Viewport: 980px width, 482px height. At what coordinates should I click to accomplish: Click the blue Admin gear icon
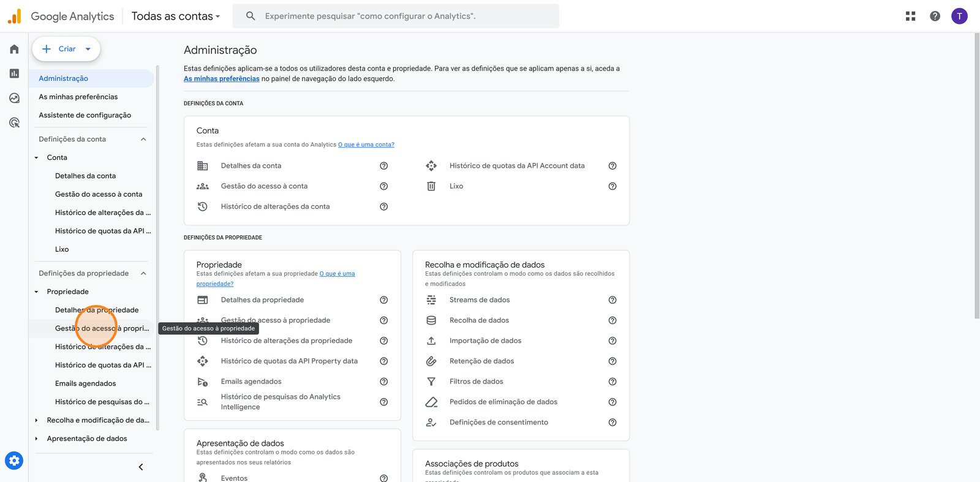tap(14, 461)
